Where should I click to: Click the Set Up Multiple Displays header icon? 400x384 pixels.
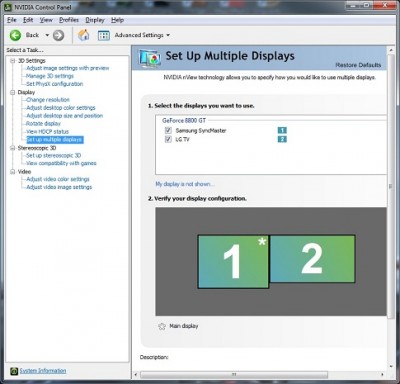pyautogui.click(x=150, y=58)
